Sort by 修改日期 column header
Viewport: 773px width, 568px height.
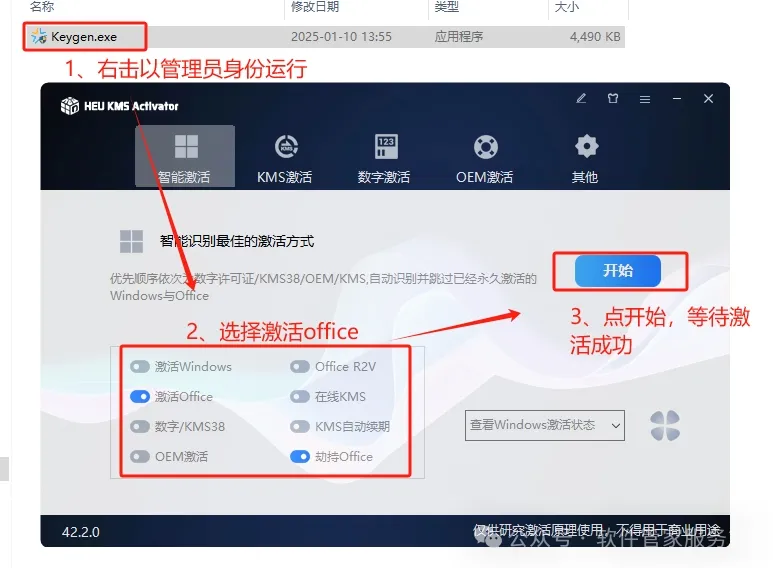tap(315, 7)
